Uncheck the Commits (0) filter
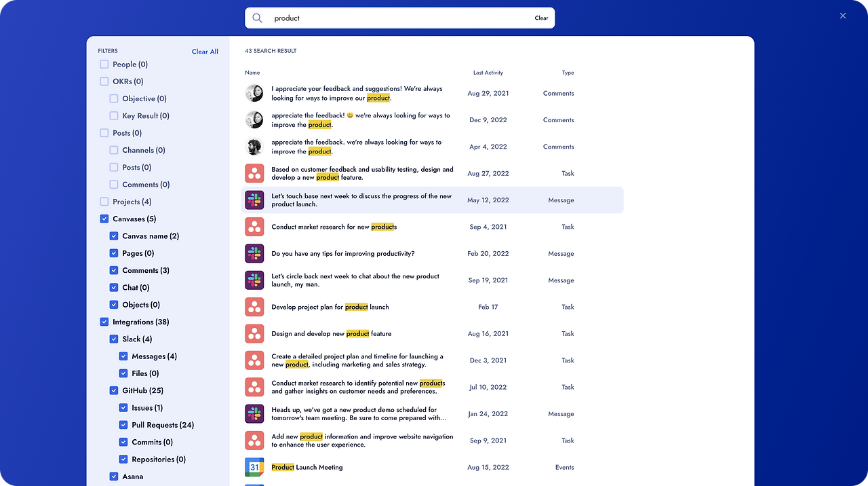Image resolution: width=868 pixels, height=486 pixels. 123,442
